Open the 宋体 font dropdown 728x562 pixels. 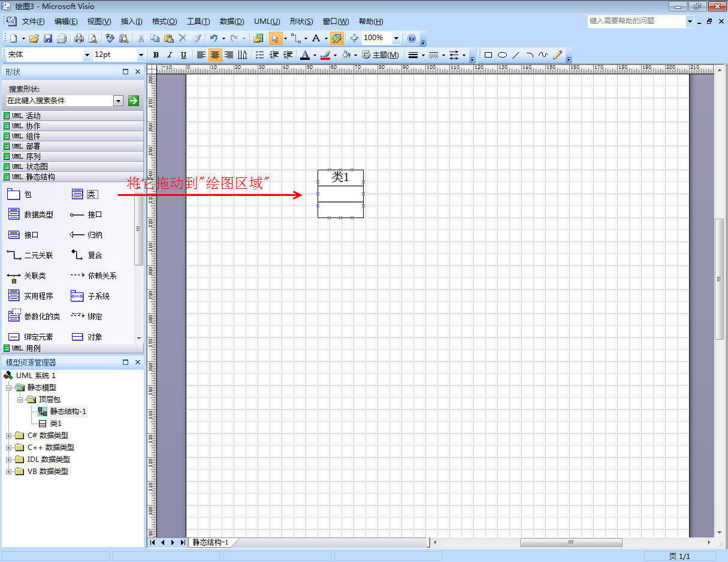click(x=87, y=55)
